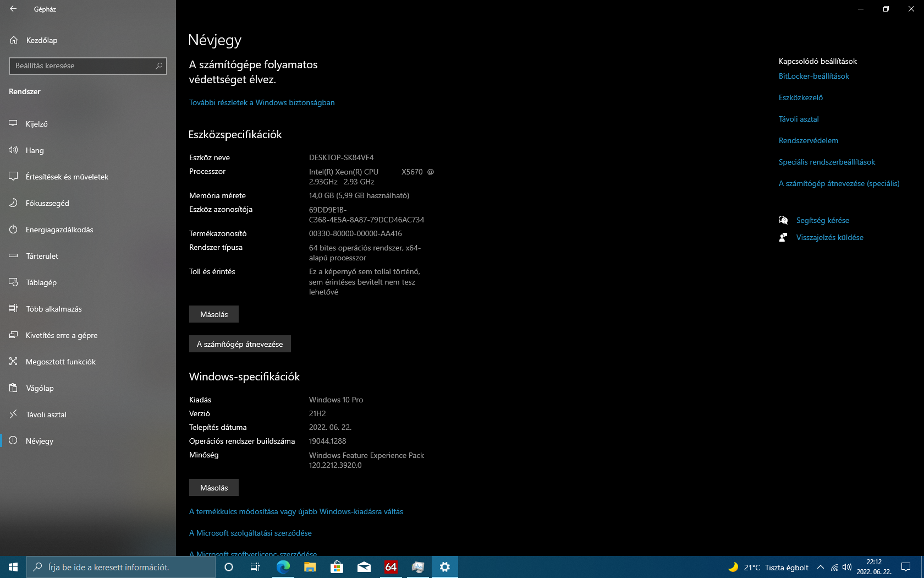Open Több alkalmazás multitasking settings

[88, 309]
